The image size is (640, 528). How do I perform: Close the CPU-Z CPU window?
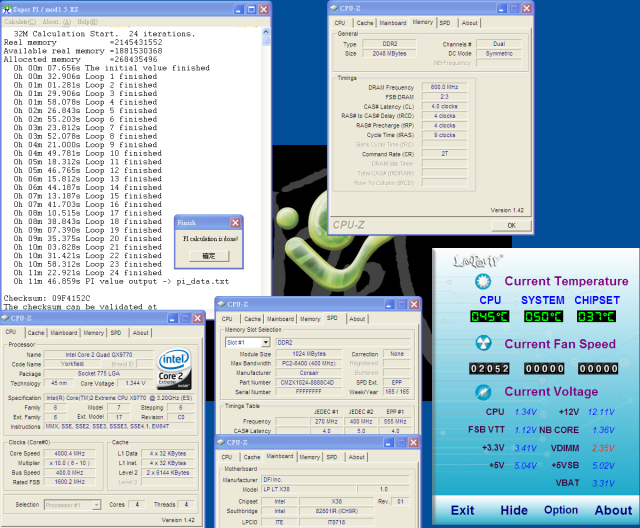coord(198,318)
